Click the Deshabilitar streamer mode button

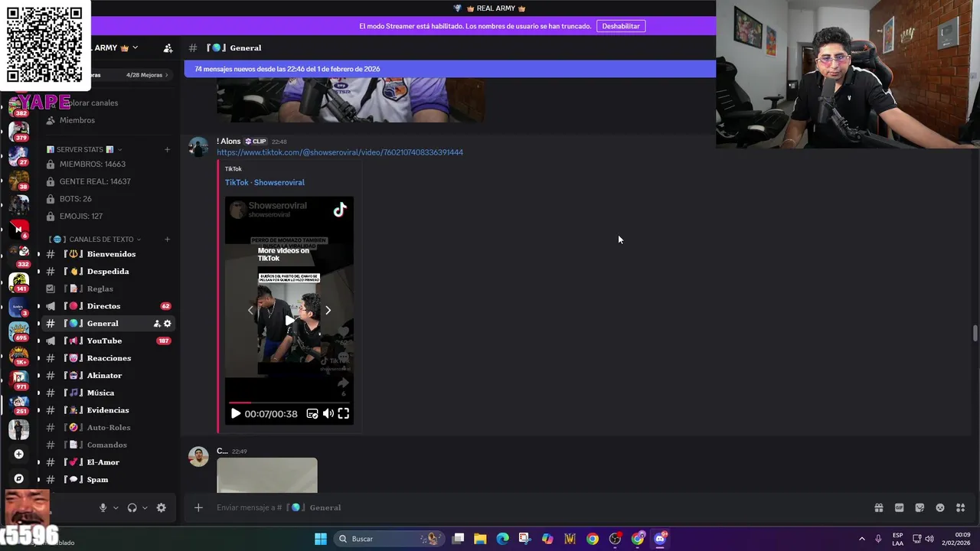coord(621,26)
